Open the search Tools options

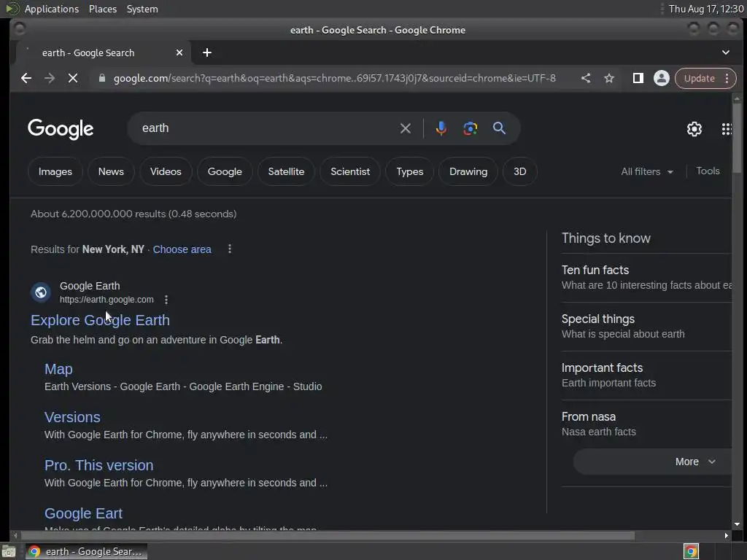(708, 171)
